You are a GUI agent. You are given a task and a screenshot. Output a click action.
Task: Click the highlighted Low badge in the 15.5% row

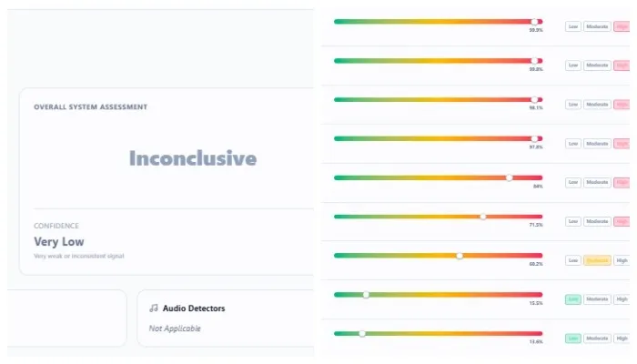point(572,299)
